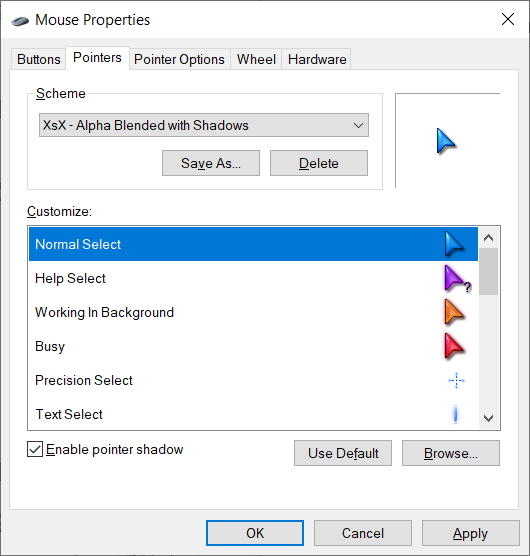The height and width of the screenshot is (556, 530).
Task: Click the Use Default button
Action: click(343, 453)
